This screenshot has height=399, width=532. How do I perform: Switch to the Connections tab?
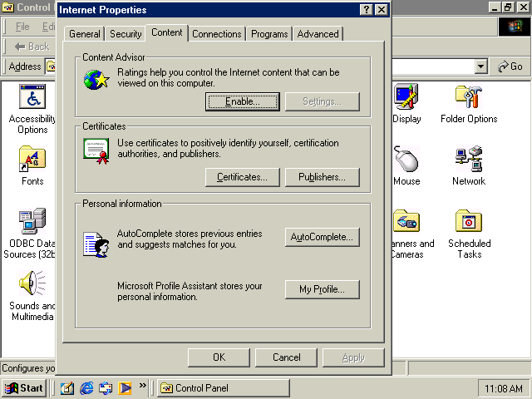click(x=216, y=34)
